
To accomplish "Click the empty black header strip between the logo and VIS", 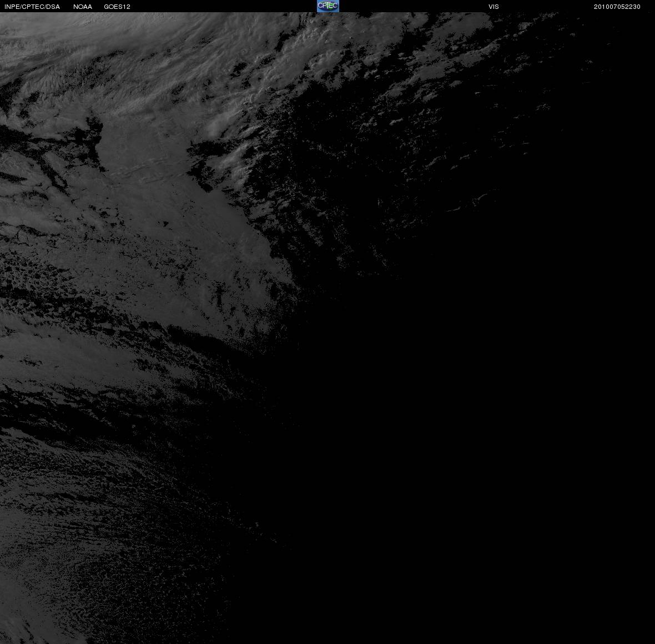I will tap(414, 6).
